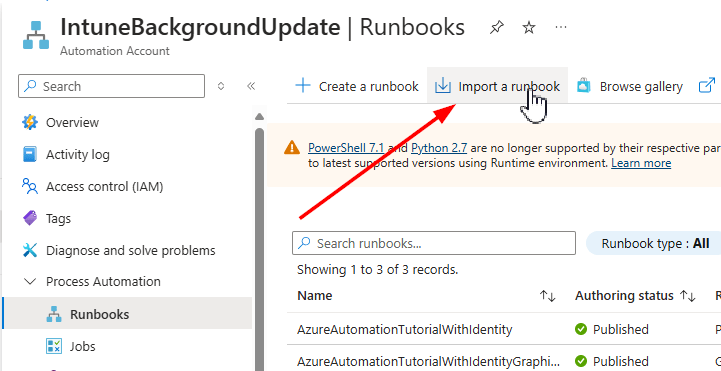Click Create a runbook
This screenshot has height=371, width=721.
click(x=357, y=86)
